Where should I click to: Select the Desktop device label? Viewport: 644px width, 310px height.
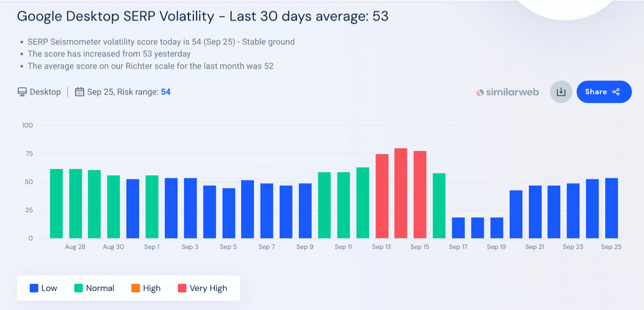coord(45,92)
